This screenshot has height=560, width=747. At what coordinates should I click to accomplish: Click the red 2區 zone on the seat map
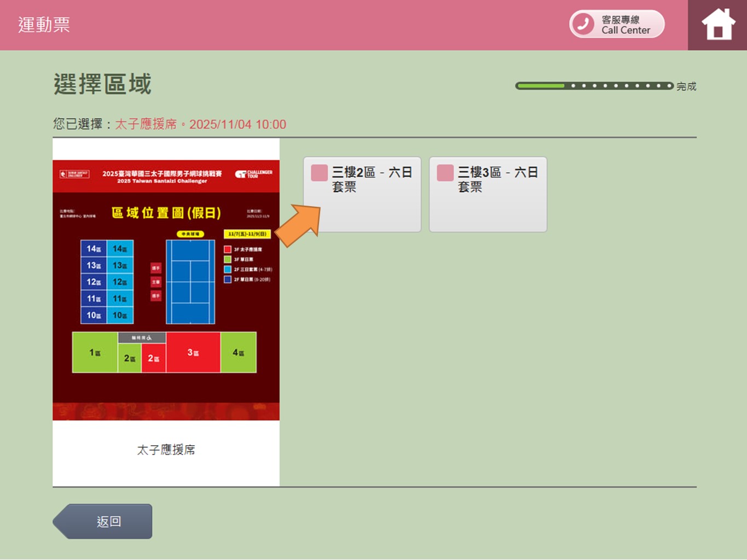point(153,358)
